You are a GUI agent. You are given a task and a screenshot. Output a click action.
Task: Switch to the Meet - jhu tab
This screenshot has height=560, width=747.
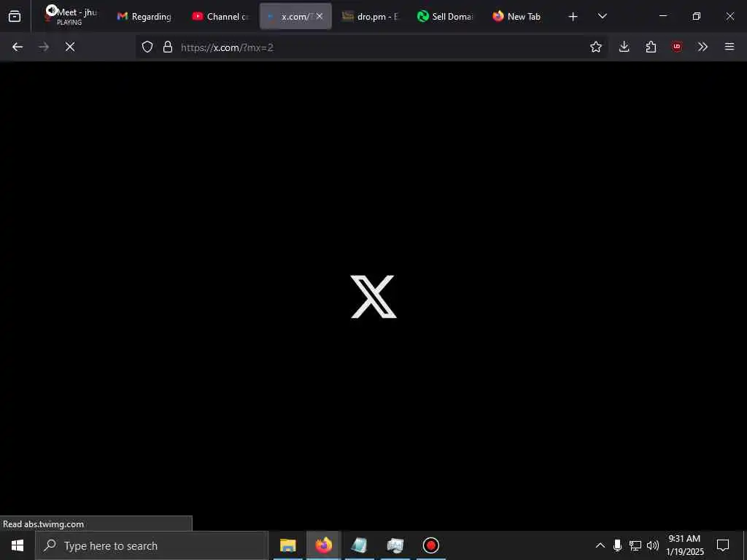pos(71,16)
